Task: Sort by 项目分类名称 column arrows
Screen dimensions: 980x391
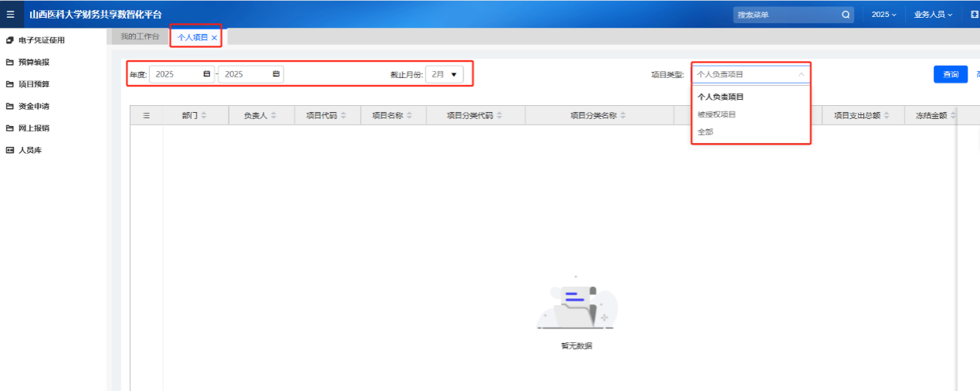Action: tap(622, 116)
